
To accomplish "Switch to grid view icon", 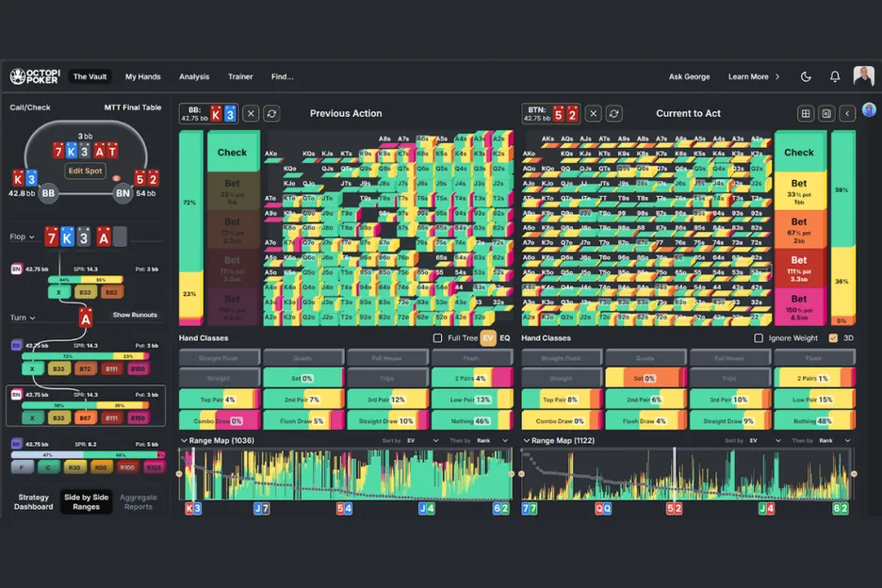I will [806, 113].
